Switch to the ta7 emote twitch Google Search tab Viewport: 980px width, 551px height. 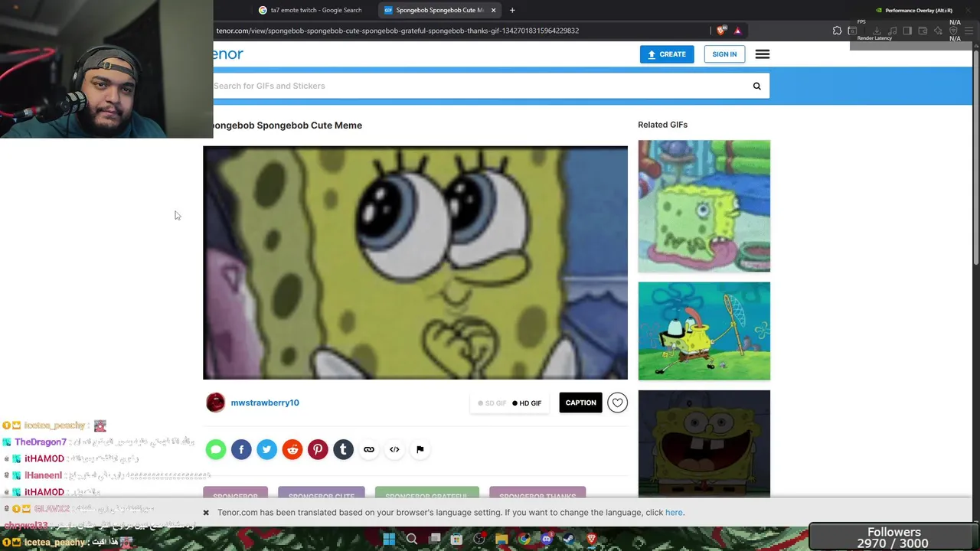coord(310,10)
